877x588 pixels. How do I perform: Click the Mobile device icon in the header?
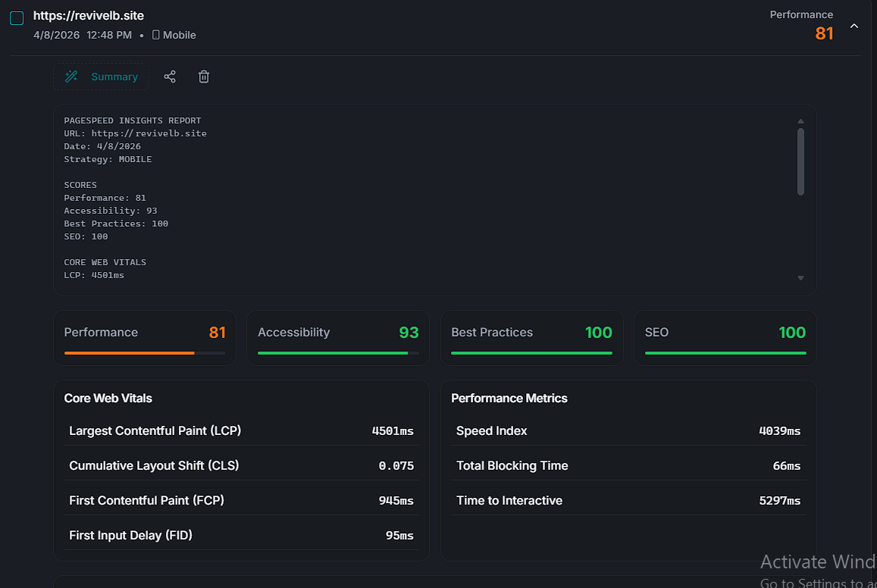pos(155,35)
